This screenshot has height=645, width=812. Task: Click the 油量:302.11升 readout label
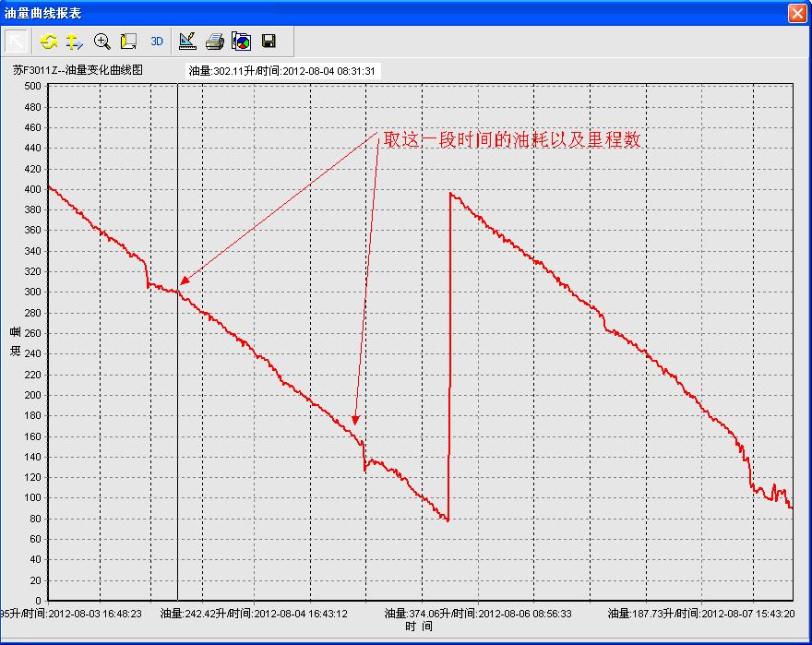point(281,71)
